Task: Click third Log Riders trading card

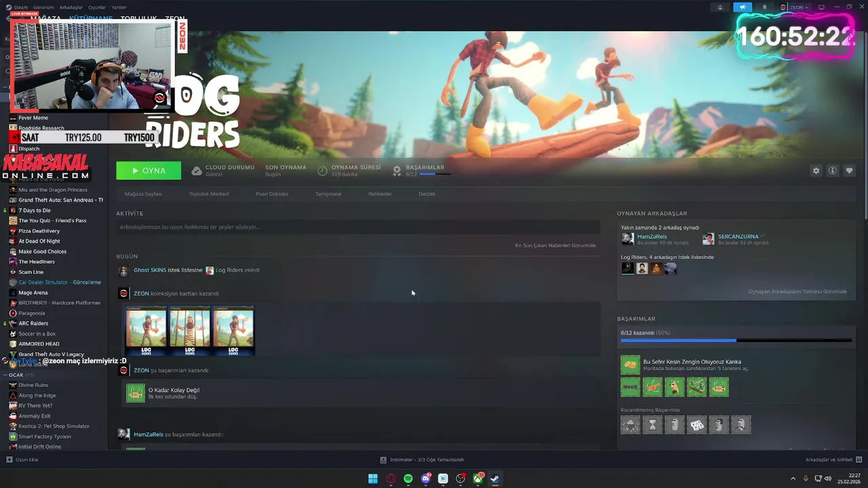Action: point(233,331)
